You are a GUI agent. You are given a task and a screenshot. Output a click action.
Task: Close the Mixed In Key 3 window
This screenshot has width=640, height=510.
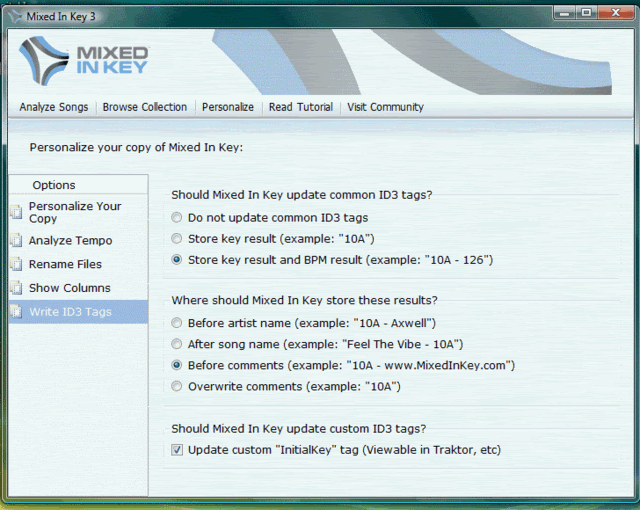point(616,13)
